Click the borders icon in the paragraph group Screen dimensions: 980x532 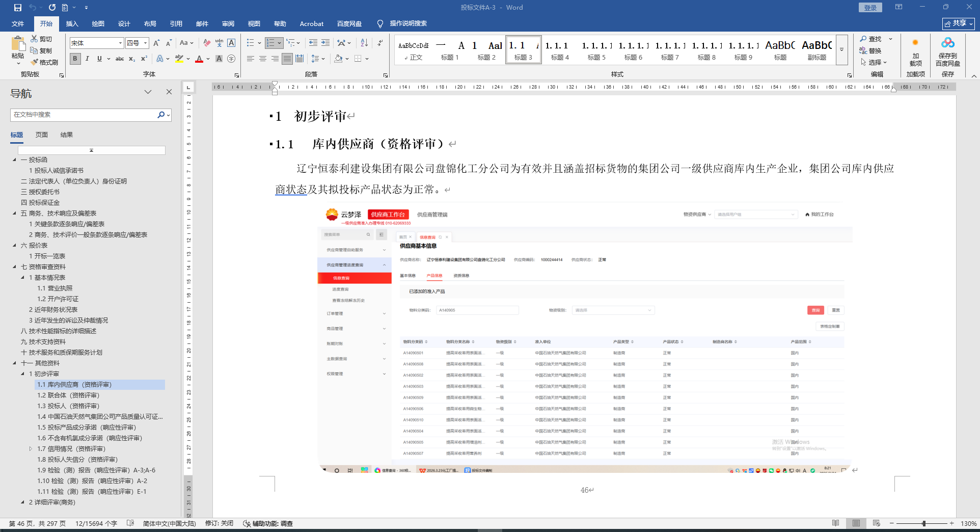tap(358, 59)
